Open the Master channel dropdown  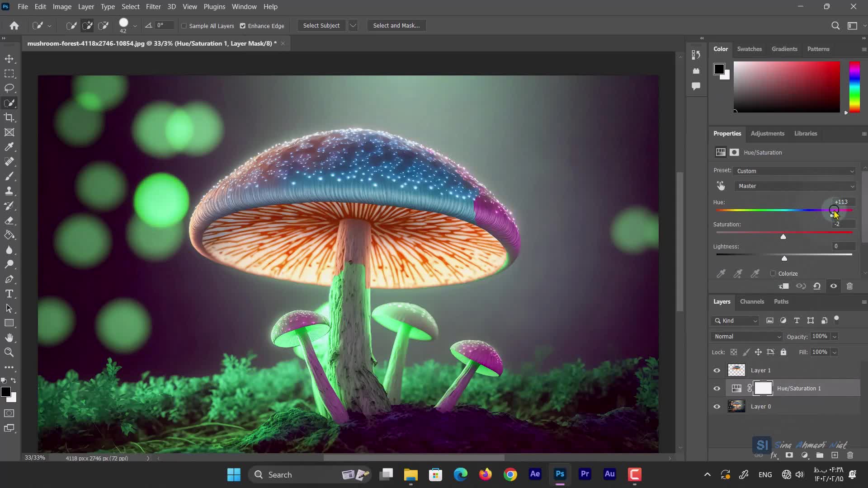point(795,186)
